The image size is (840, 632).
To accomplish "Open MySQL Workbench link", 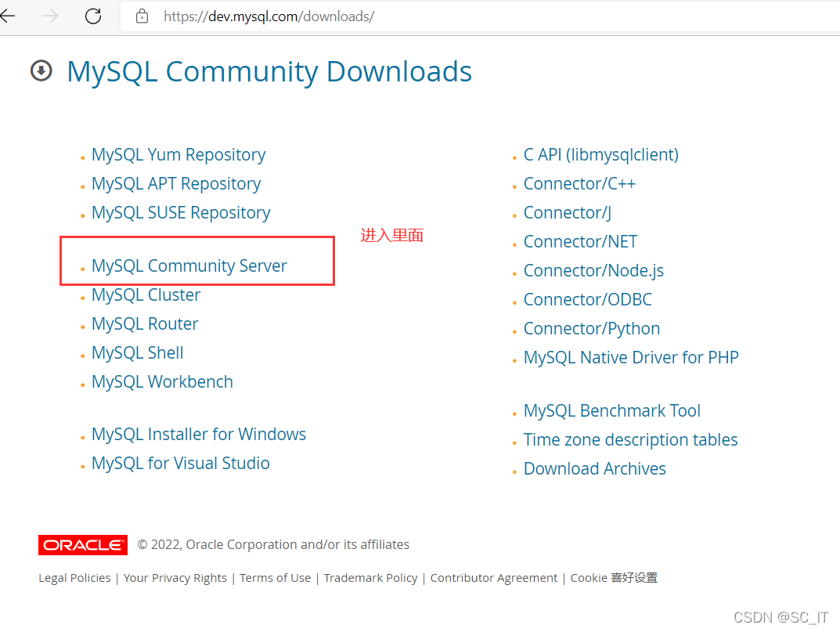I will click(x=162, y=381).
